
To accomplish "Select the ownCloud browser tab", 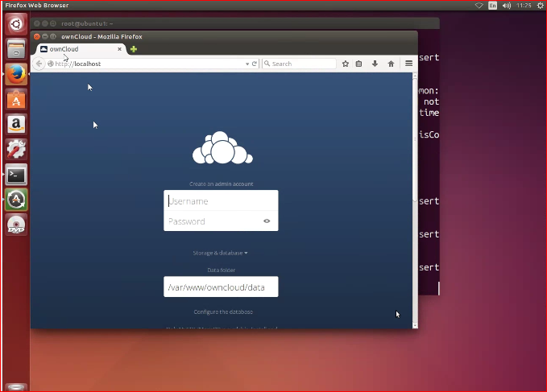I will coord(81,49).
